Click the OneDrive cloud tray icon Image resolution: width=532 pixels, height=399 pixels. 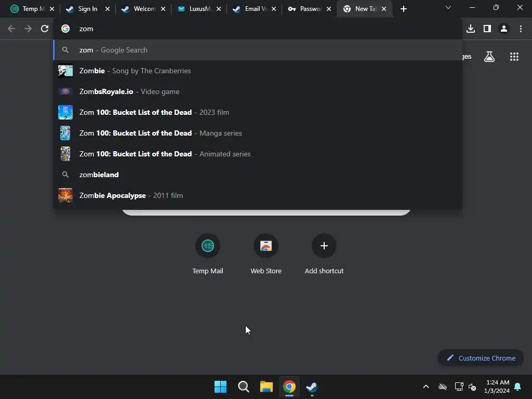click(443, 387)
